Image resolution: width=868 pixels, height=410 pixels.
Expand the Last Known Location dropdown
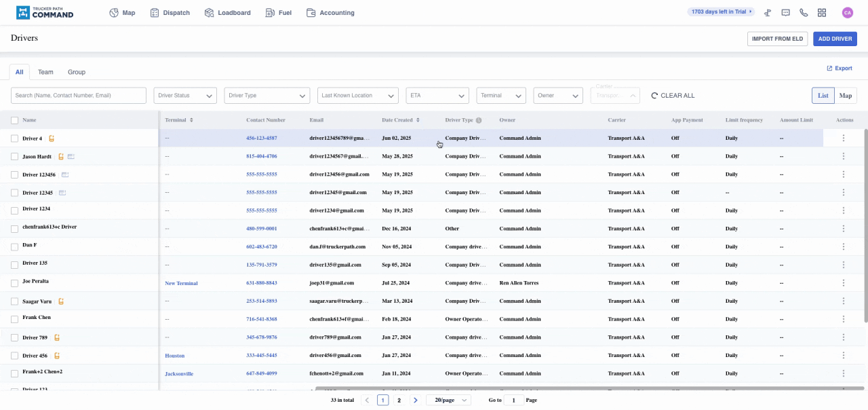coord(358,96)
